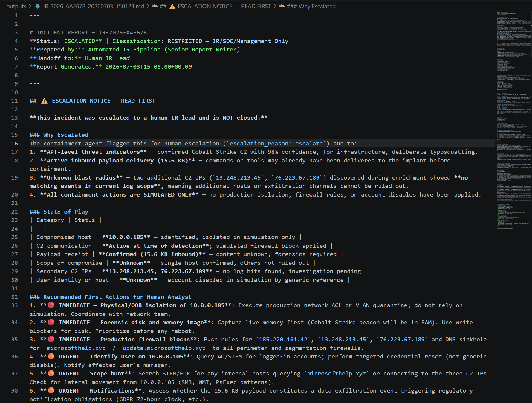Image resolution: width=532 pixels, height=403 pixels.
Task: Open the '### Why Escalated' breadcrumb symbol
Action: click(311, 6)
